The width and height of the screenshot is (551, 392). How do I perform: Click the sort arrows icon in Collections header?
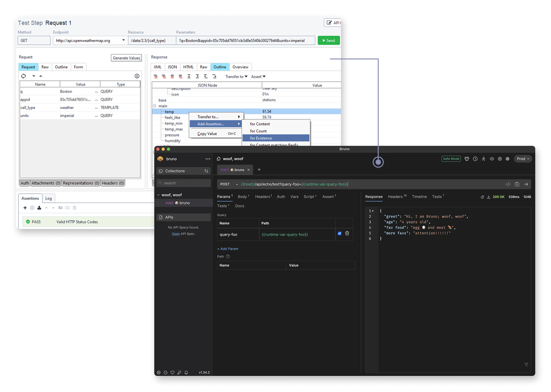click(x=206, y=171)
